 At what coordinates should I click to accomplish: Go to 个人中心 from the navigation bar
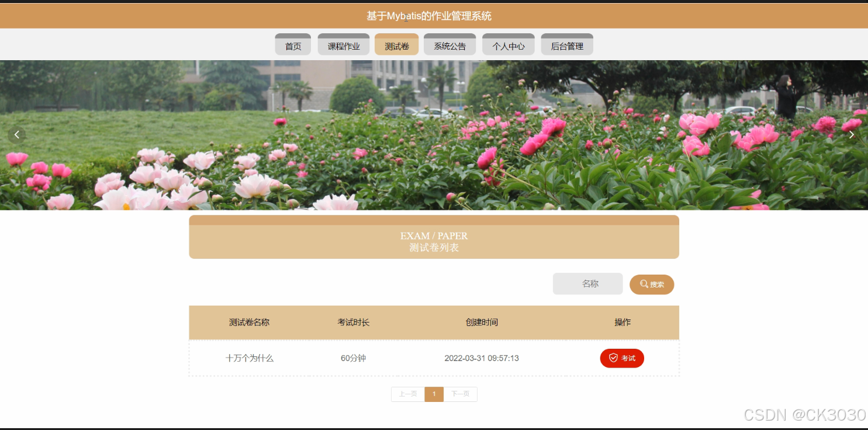[x=508, y=44]
